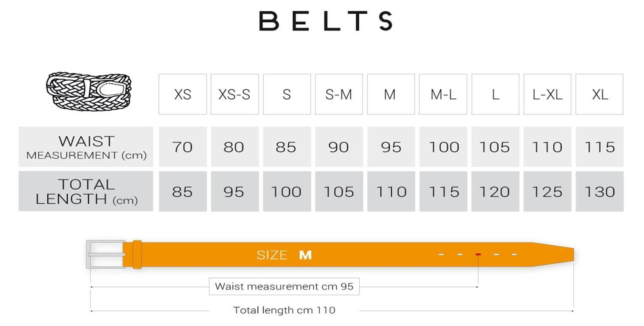The image size is (644, 326).
Task: Choose the S-M size box
Action: pos(339,94)
